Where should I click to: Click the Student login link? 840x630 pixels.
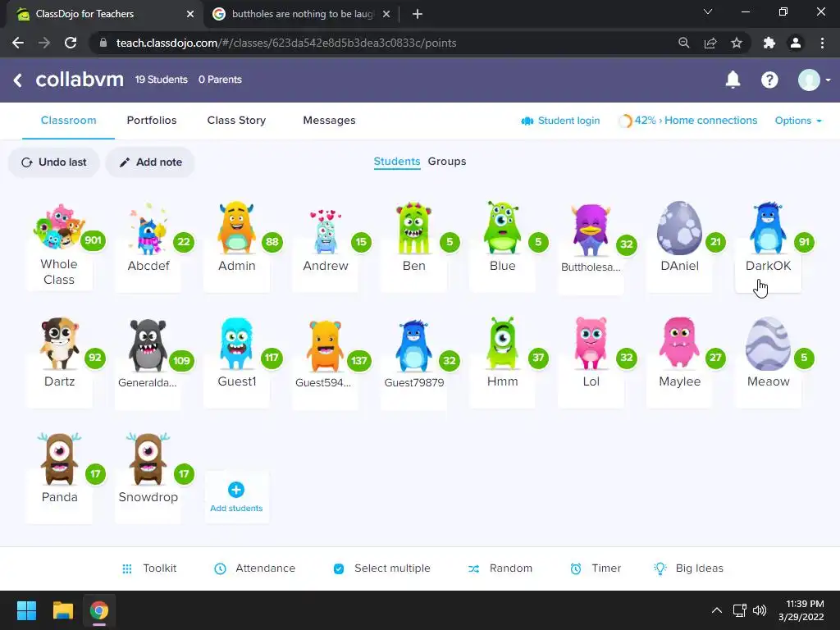coord(560,121)
